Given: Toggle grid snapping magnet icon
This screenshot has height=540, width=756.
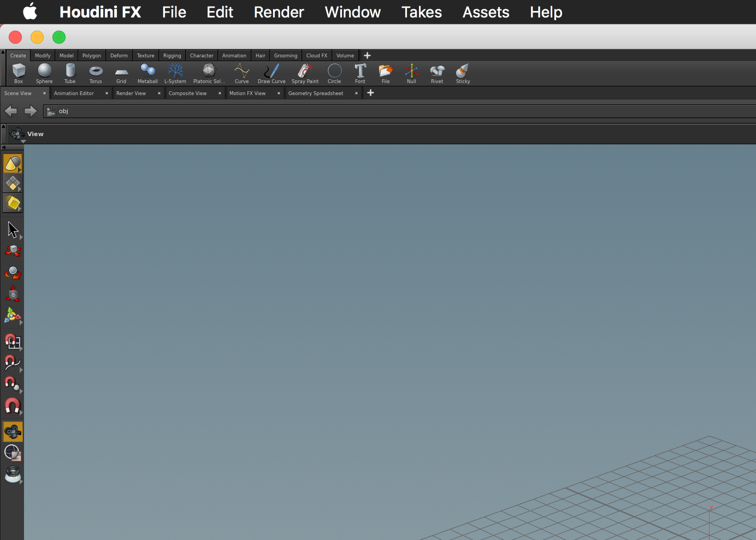Looking at the screenshot, I should tap(13, 342).
